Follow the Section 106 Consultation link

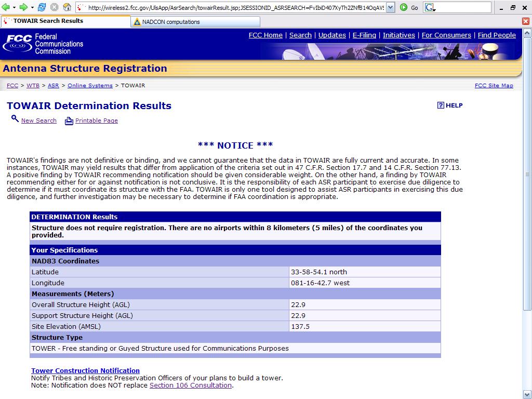click(191, 385)
